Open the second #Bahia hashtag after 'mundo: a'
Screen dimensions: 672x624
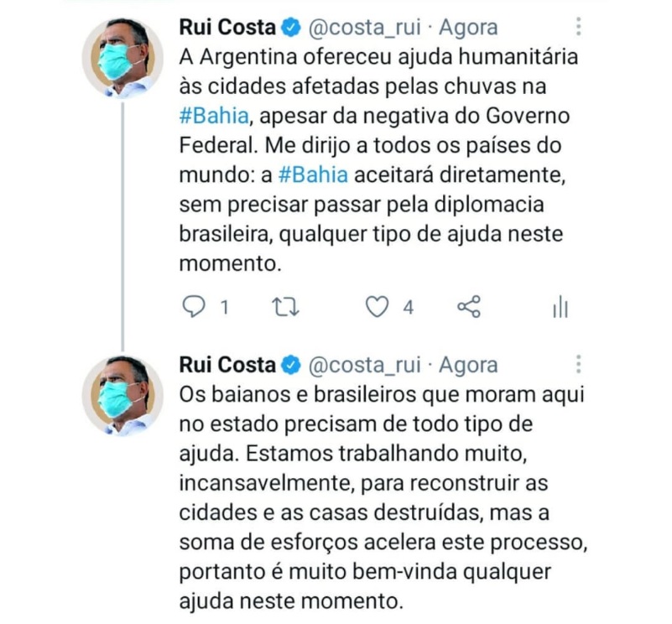tap(313, 174)
